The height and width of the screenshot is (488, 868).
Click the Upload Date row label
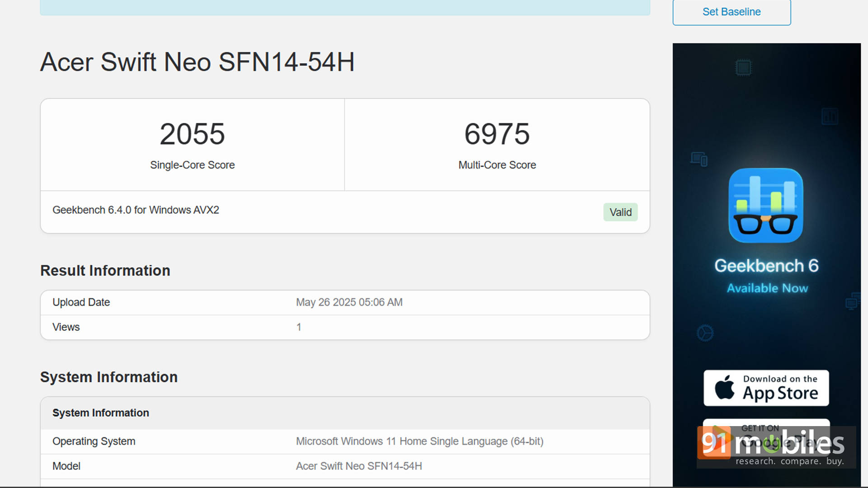[81, 302]
